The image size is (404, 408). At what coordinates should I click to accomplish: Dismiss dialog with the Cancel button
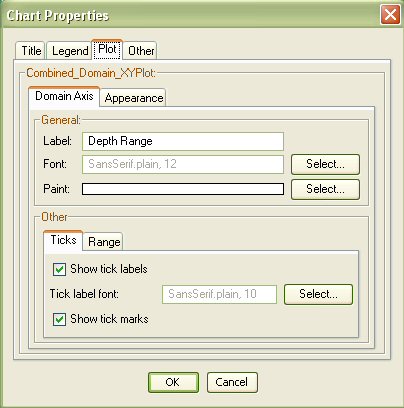232,382
